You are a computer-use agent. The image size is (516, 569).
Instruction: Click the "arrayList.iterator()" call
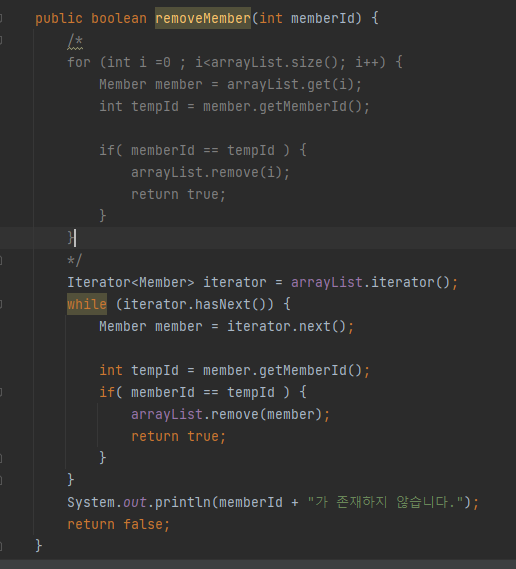point(370,282)
